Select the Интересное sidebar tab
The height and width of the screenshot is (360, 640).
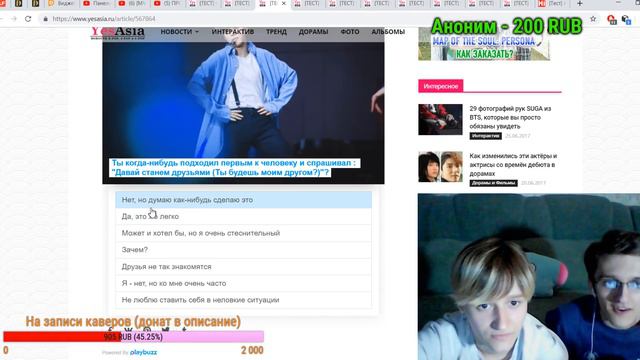(x=440, y=86)
